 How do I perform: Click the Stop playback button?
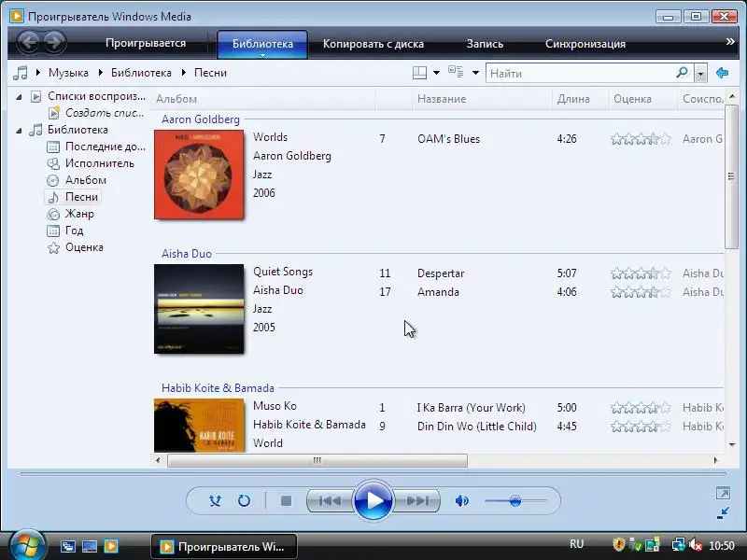tap(286, 500)
